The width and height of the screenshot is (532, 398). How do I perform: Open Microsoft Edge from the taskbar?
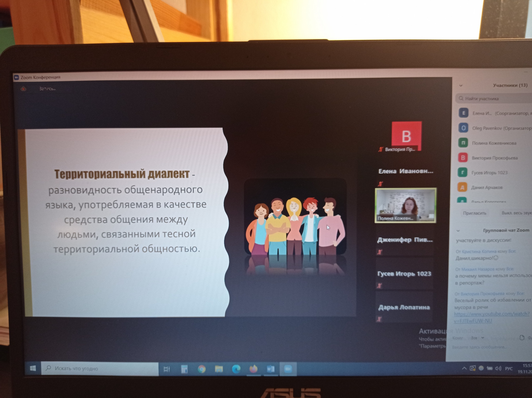click(x=236, y=369)
